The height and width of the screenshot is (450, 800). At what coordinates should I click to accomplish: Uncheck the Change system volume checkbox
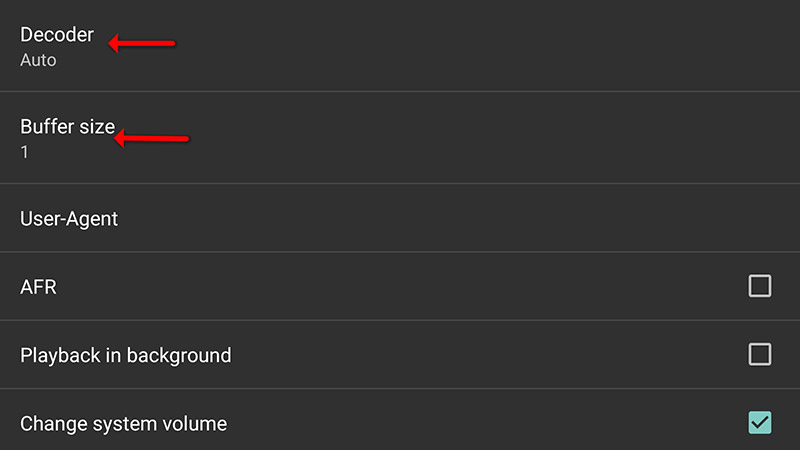click(x=760, y=423)
